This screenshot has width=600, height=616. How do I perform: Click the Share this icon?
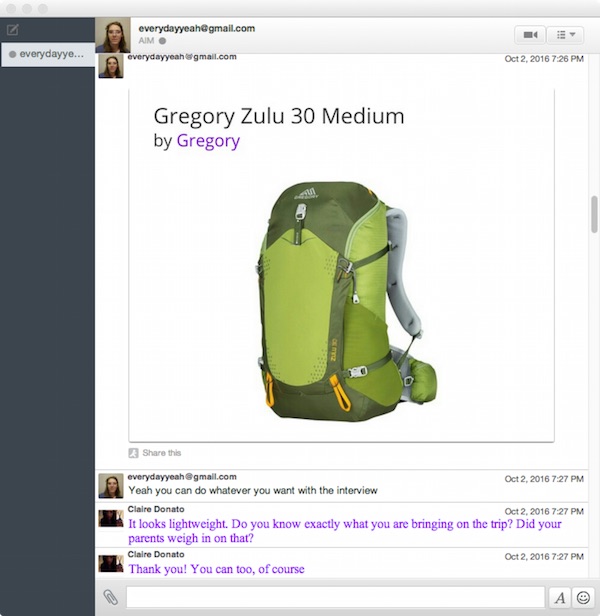coord(133,453)
